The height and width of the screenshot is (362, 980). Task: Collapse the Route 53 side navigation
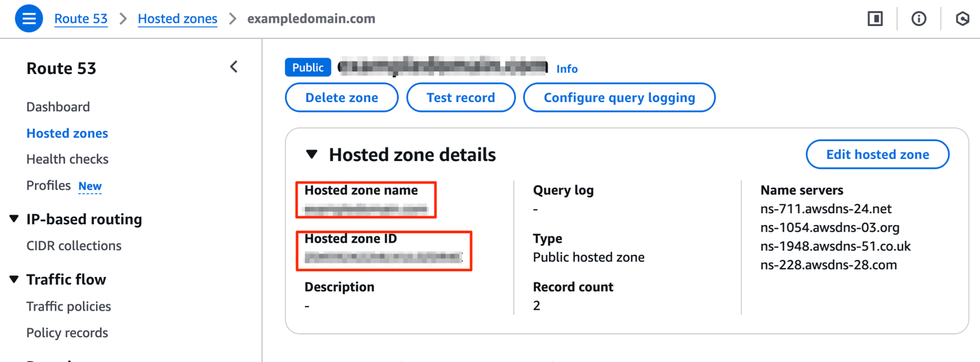[x=234, y=67]
